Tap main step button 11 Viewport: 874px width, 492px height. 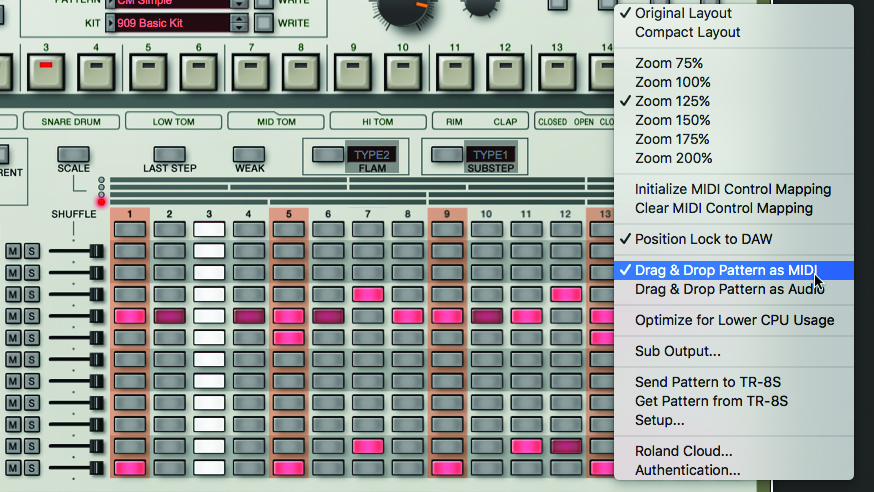[x=455, y=71]
